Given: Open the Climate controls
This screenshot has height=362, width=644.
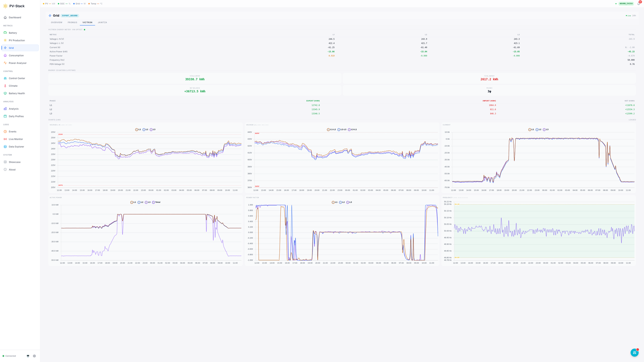Looking at the screenshot, I should coord(13,86).
